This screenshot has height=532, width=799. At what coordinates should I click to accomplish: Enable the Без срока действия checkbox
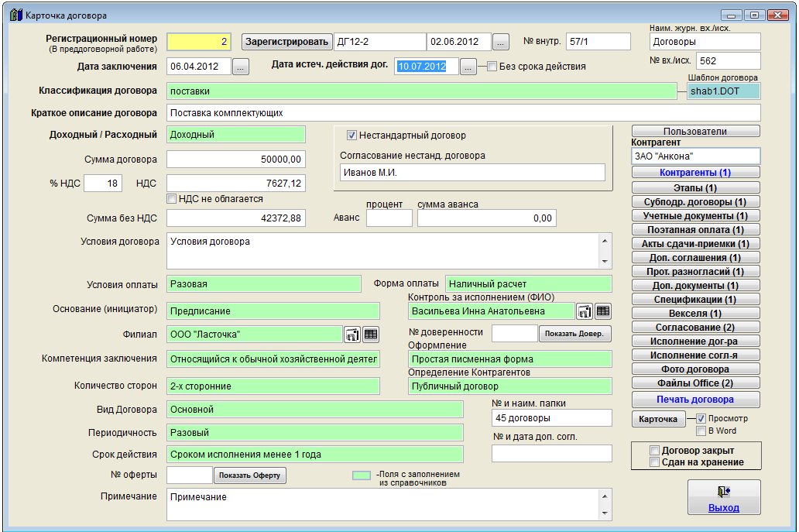(x=492, y=67)
